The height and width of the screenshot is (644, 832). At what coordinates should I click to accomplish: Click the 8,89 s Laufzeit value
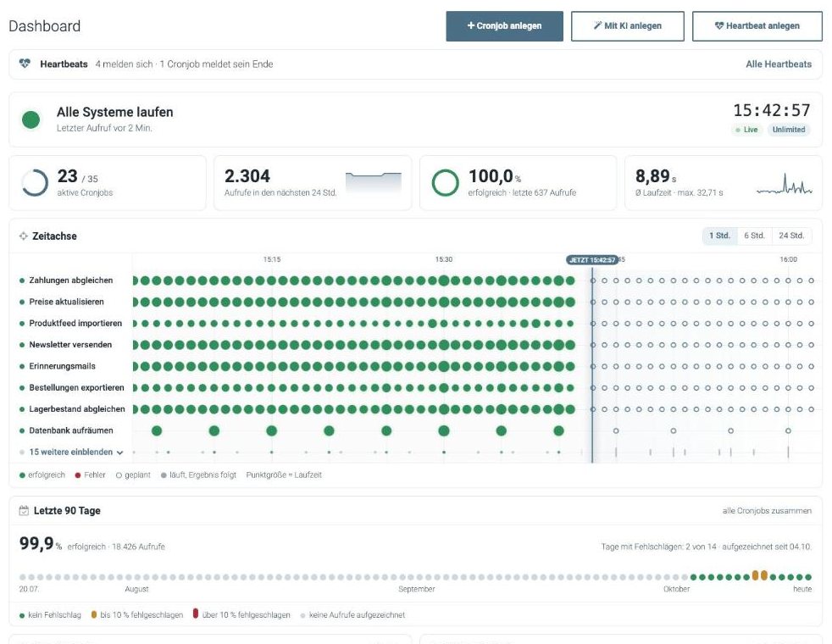pyautogui.click(x=656, y=176)
